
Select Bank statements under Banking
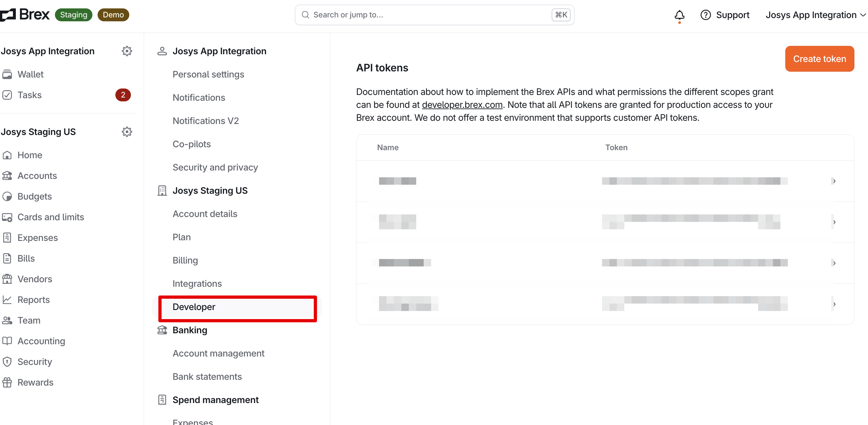[207, 377]
